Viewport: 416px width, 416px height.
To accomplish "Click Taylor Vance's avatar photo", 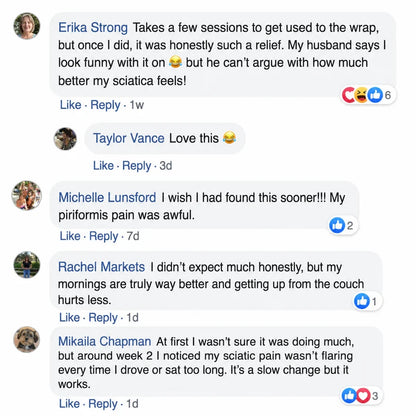I will 65,139.
